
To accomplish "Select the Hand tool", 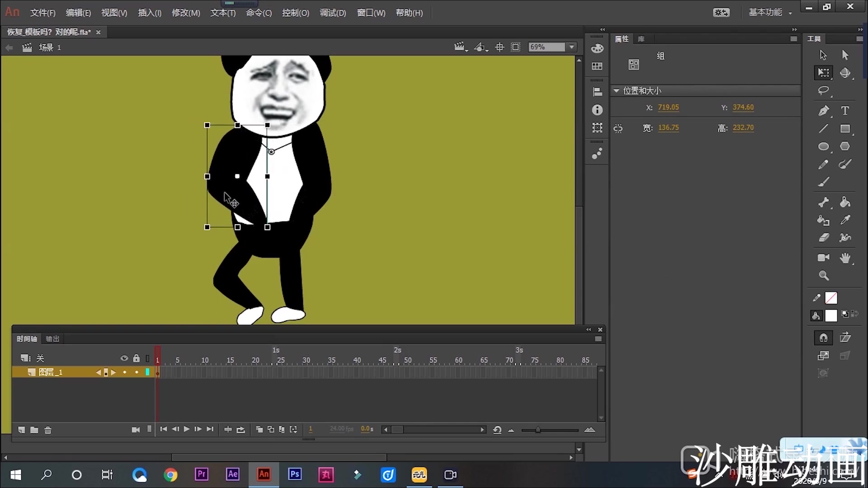I will click(845, 258).
